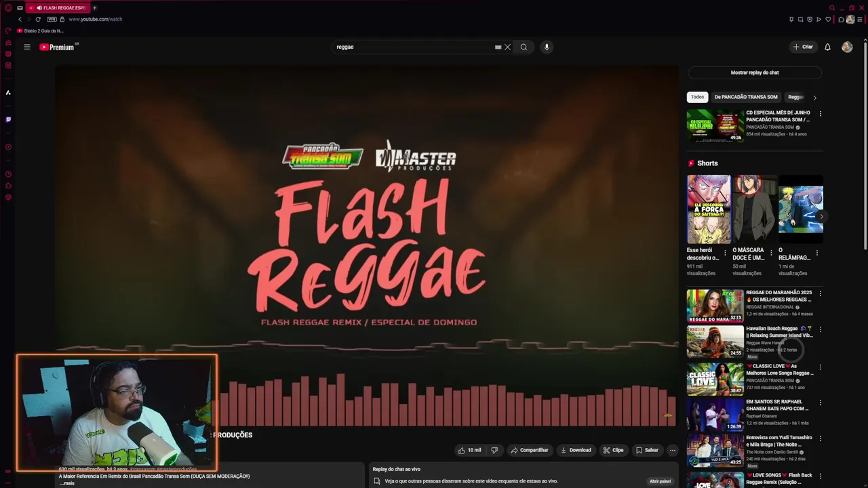Open options for REGGAE DO MARANHÃO 2025 video

click(x=821, y=293)
